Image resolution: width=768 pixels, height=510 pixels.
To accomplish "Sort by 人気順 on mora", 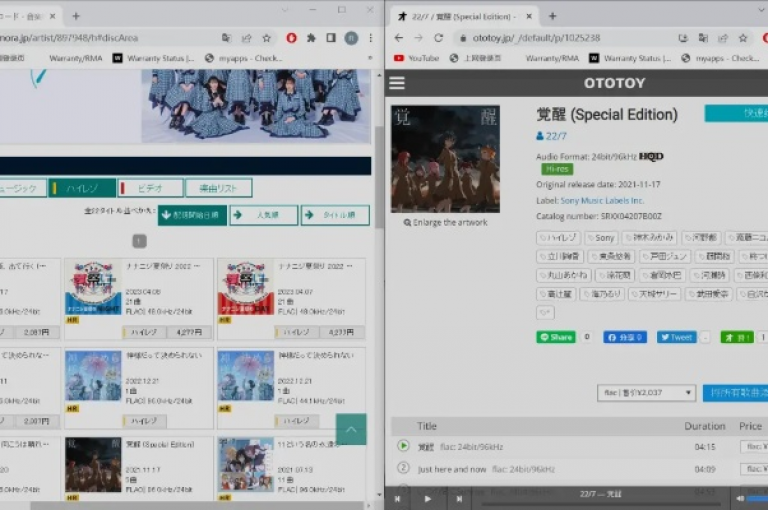I will click(x=264, y=215).
